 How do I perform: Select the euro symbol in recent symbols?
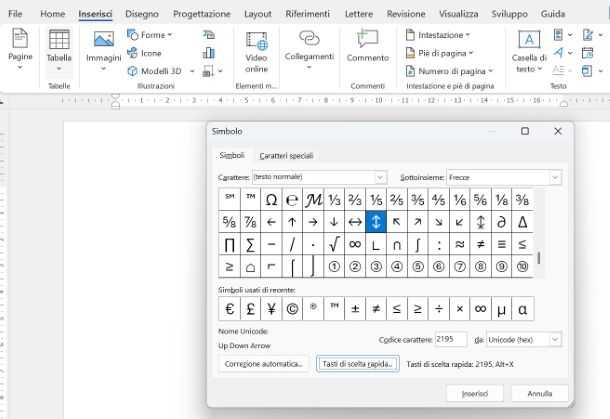229,309
